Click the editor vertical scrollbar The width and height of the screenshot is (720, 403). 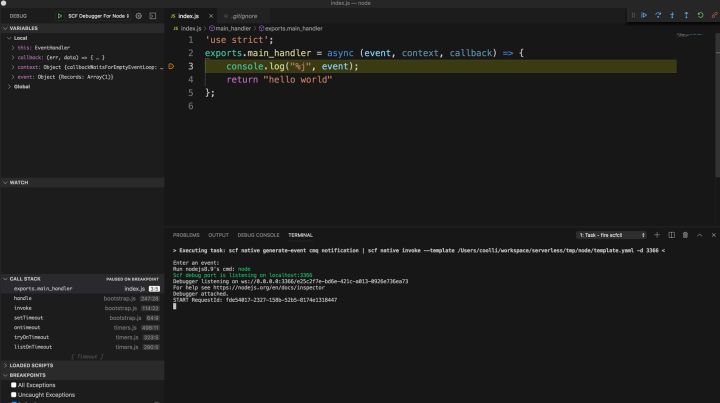(717, 106)
